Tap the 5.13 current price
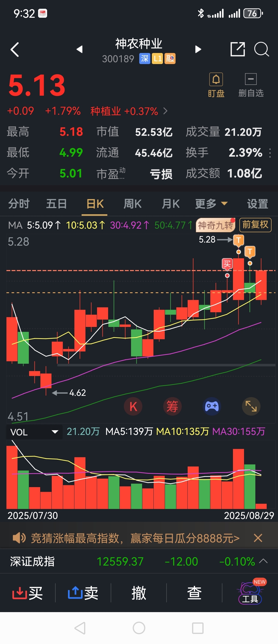The width and height of the screenshot is (278, 644). click(x=37, y=86)
